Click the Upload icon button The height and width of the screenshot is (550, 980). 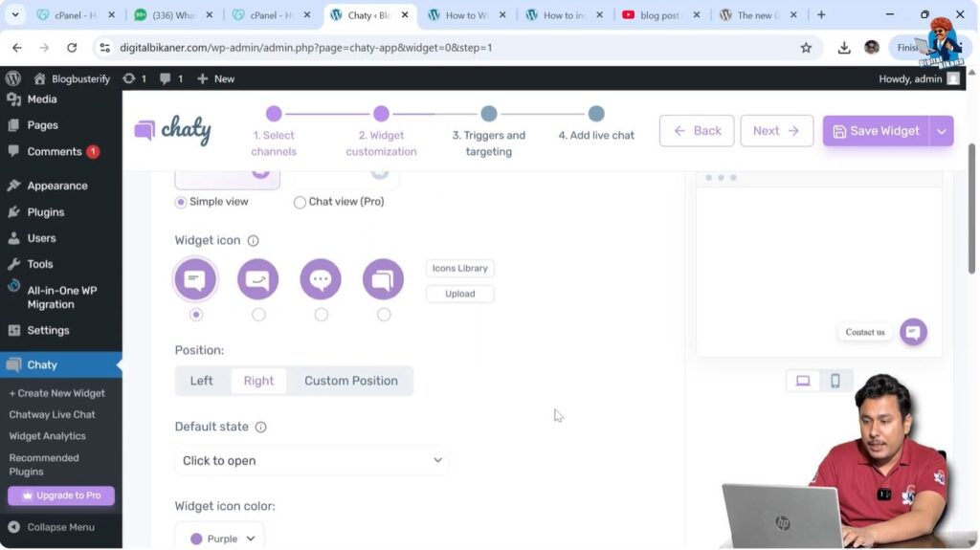[x=460, y=294]
